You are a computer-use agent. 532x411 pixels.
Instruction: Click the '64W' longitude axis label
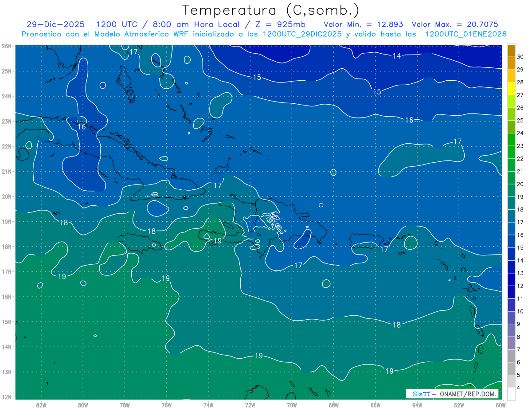click(417, 404)
